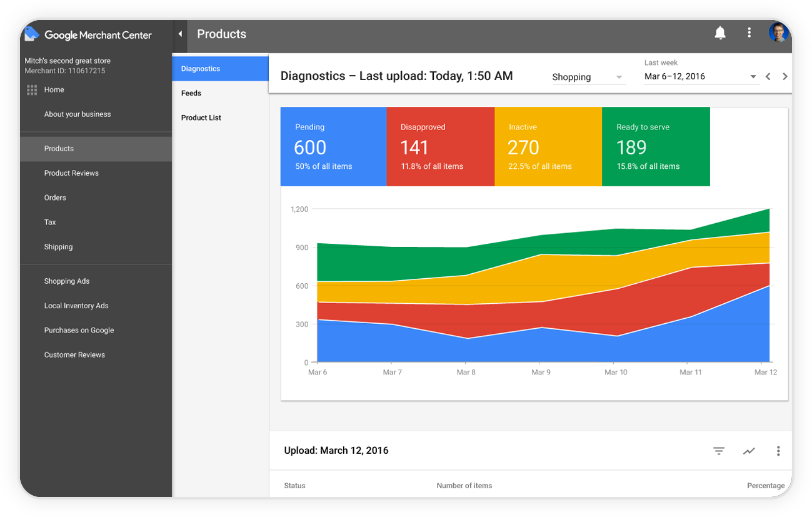This screenshot has height=517, width=812.
Task: Select the Home grid icon
Action: (x=31, y=89)
